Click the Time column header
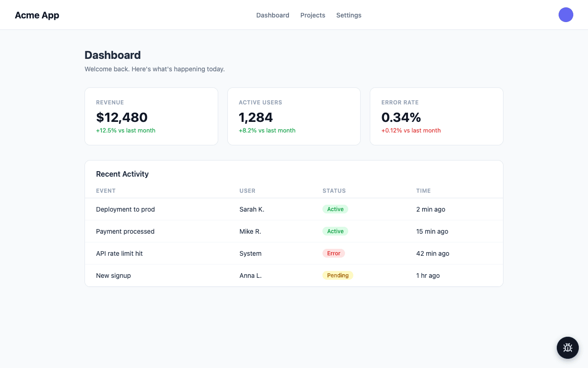The height and width of the screenshot is (368, 588). coord(423,191)
